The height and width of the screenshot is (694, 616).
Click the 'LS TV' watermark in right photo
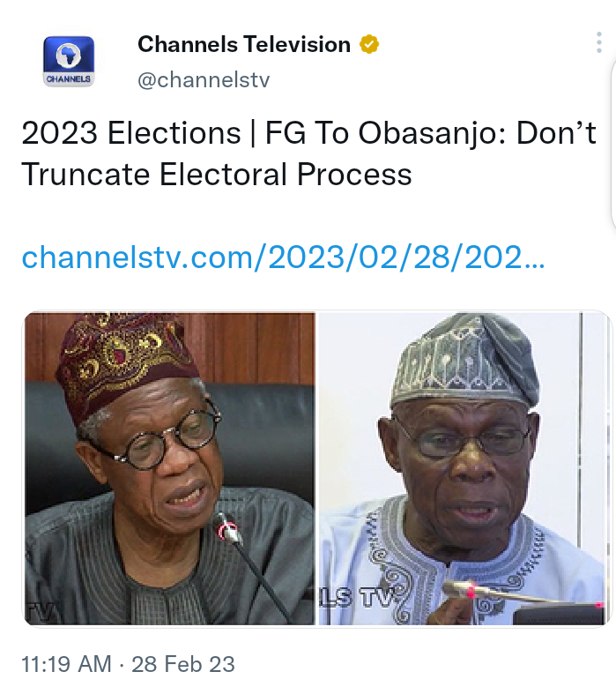(x=357, y=598)
